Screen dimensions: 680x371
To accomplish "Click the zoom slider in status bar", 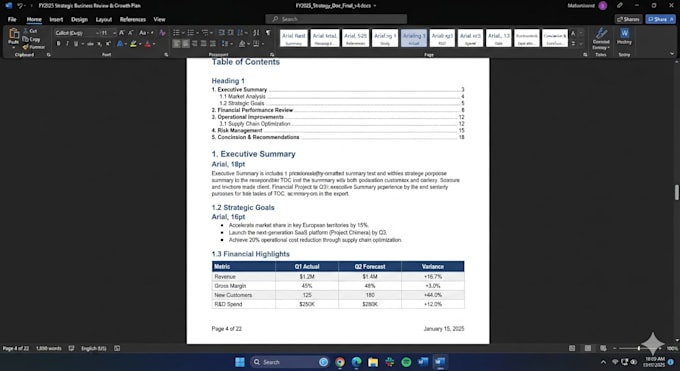I will 639,348.
